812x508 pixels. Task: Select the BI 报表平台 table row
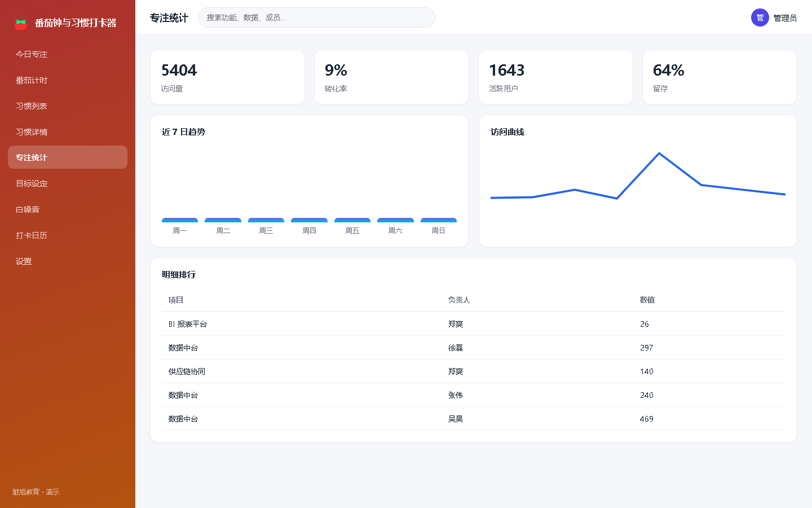point(474,324)
